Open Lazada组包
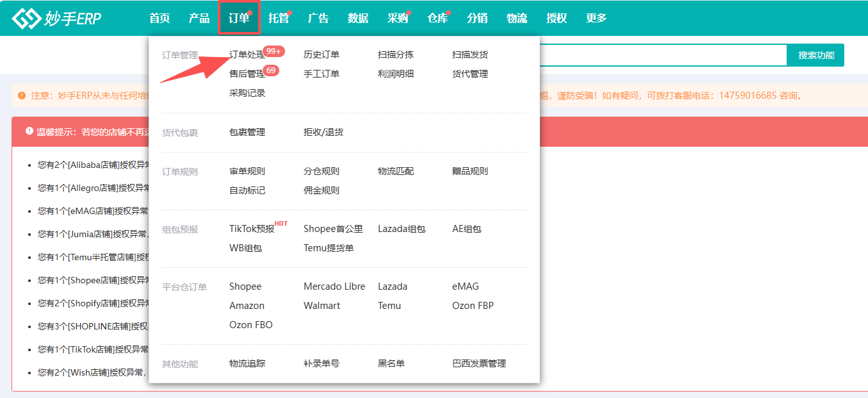Image resolution: width=868 pixels, height=398 pixels. [402, 229]
